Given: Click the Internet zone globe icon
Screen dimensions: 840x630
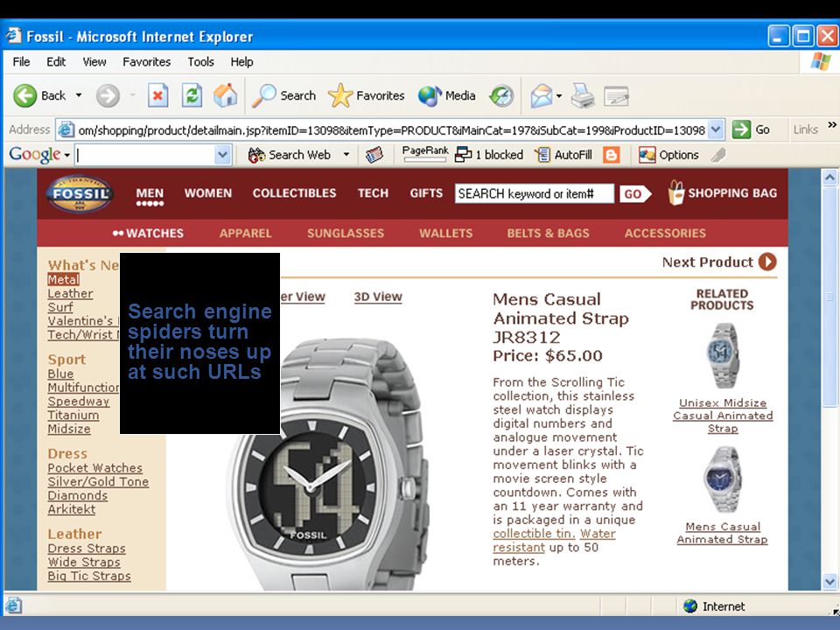Looking at the screenshot, I should 690,605.
